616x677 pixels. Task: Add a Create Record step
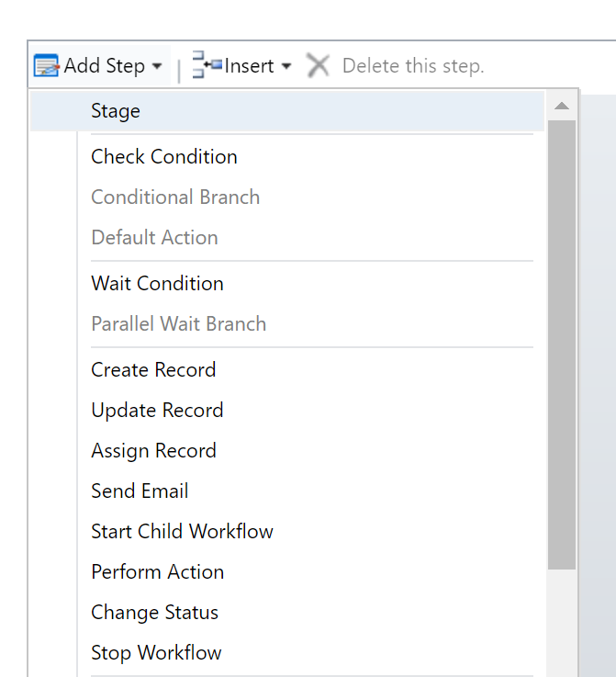153,370
